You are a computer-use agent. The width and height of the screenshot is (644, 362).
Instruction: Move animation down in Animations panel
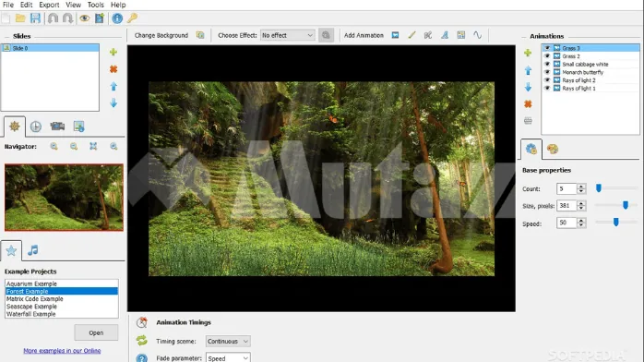(528, 87)
